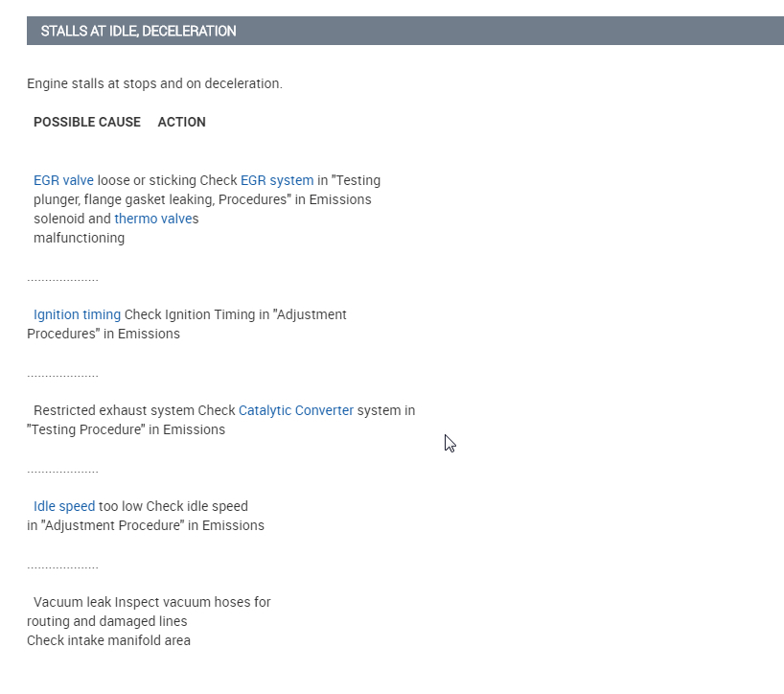Click the 'Check intake manifold area' text
The image size is (784, 694).
[x=108, y=640]
